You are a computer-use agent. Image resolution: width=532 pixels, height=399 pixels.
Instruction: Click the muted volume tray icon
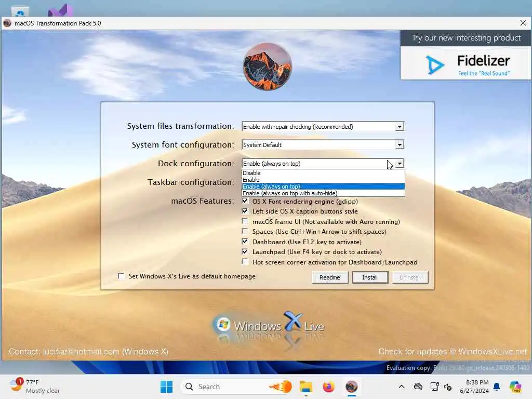(x=448, y=387)
